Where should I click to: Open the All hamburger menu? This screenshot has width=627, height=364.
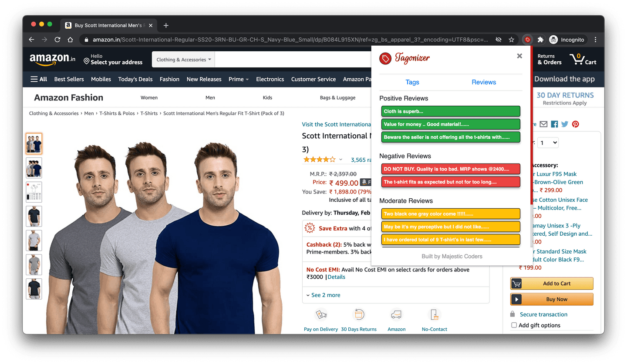coord(39,79)
